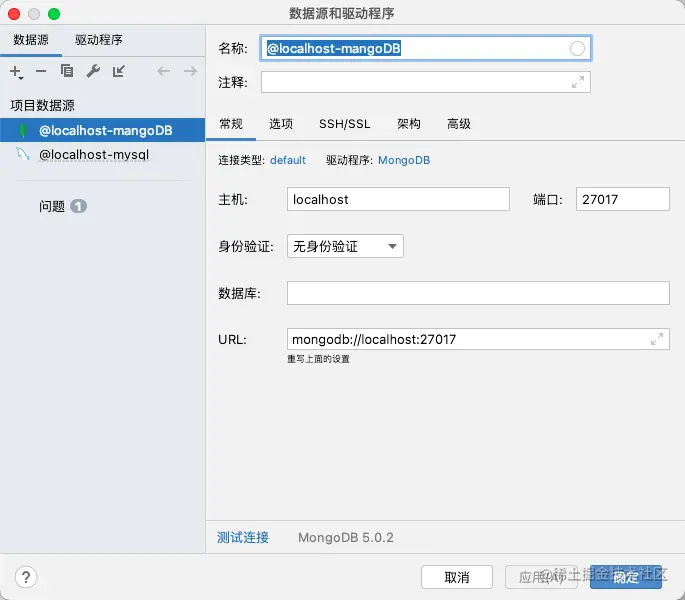The height and width of the screenshot is (600, 685).
Task: Click the 取消 button
Action: pos(457,577)
